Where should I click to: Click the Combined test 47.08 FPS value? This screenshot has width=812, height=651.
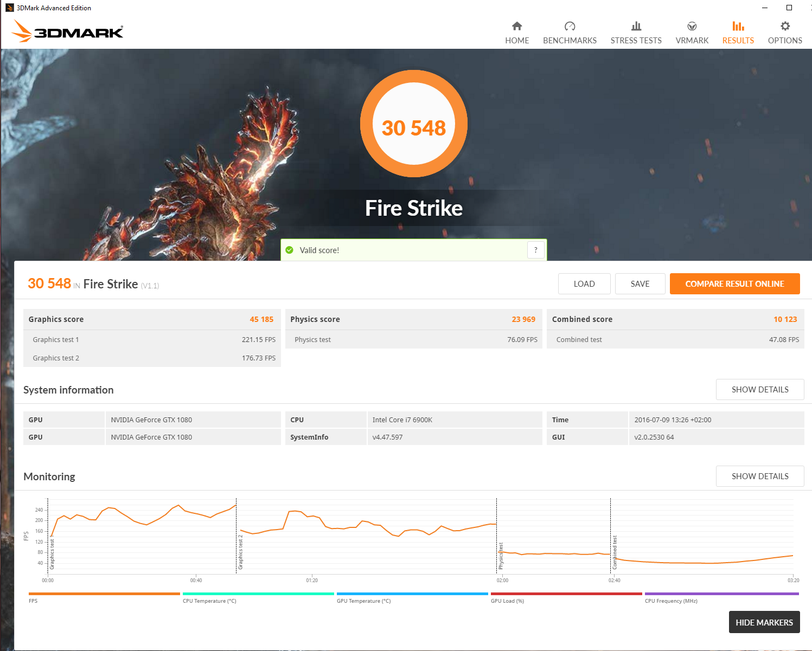(784, 340)
